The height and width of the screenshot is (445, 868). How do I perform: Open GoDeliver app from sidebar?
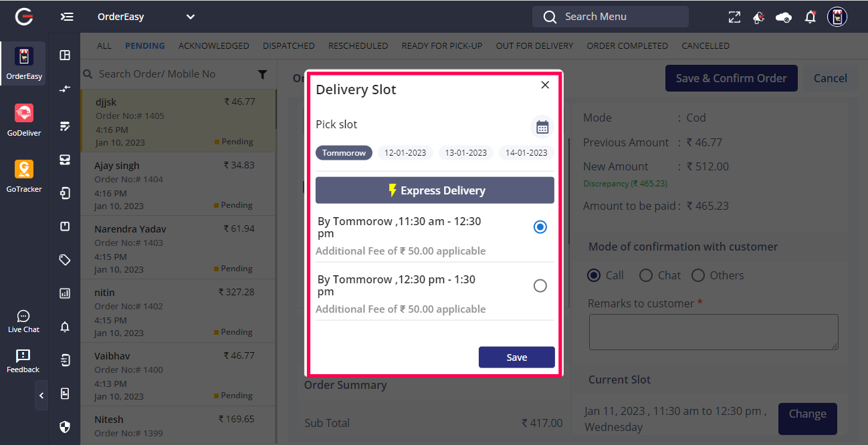(24, 120)
